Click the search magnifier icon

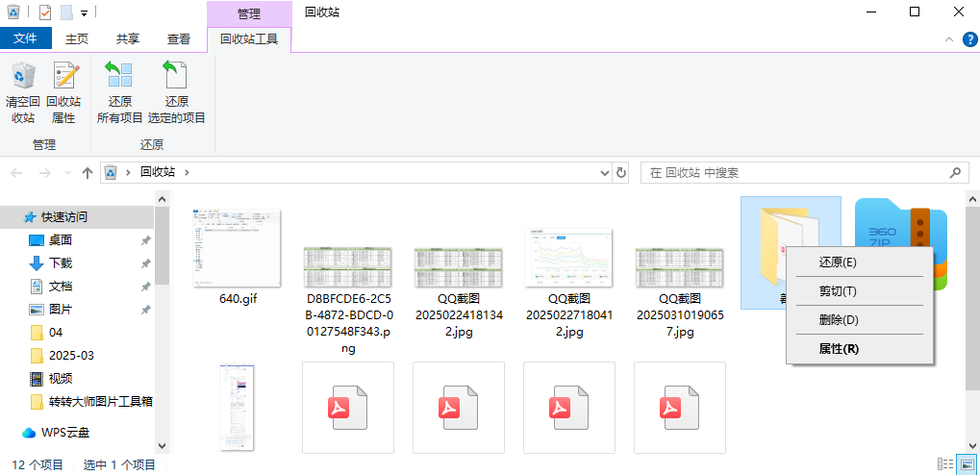pos(956,173)
